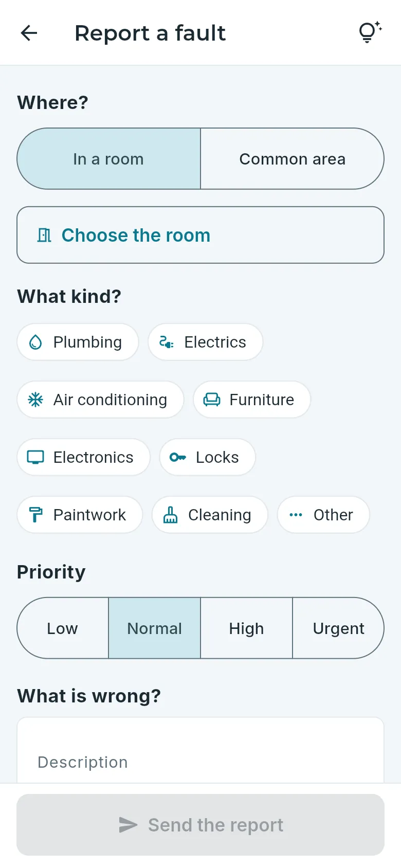Screen dimensions: 401x868
Task: Mark the fault priority as Urgent
Action: (338, 628)
